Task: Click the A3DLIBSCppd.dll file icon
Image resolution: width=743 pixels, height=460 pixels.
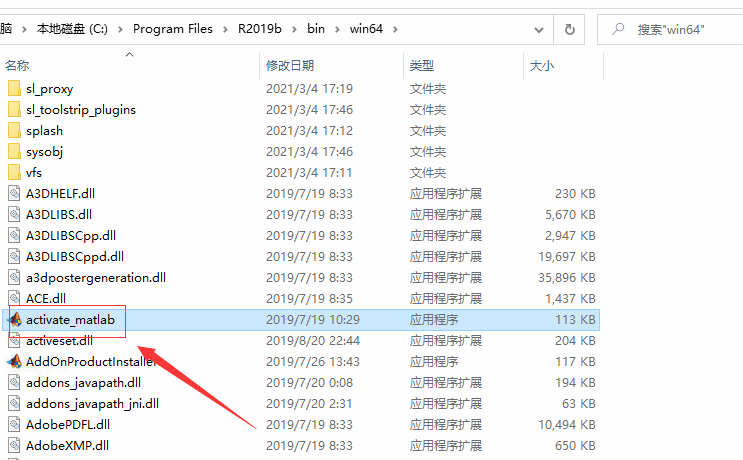Action: pos(14,256)
